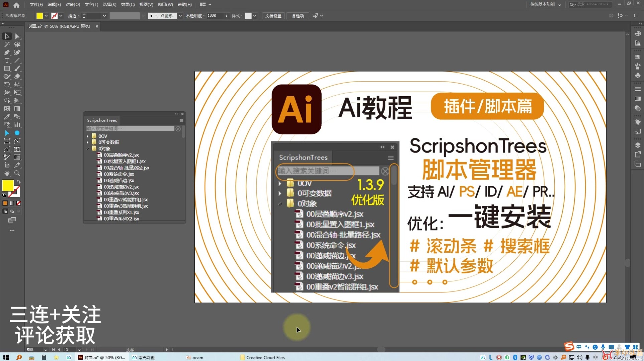Switch to Draw Behind mode

pos(12,211)
